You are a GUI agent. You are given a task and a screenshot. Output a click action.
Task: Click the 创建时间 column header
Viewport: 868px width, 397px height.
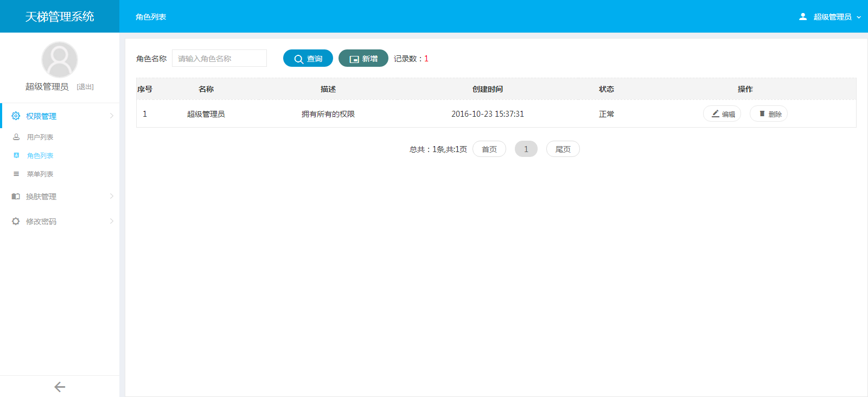[x=488, y=89]
